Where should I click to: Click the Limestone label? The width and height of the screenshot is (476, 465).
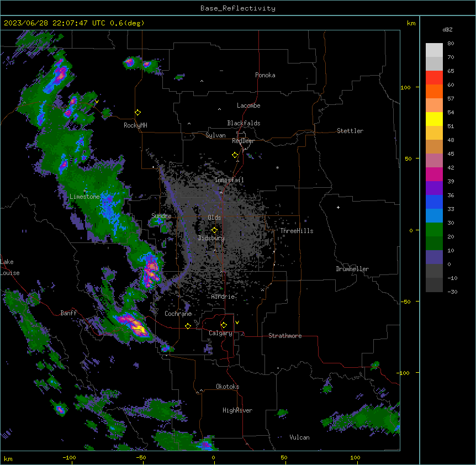click(84, 197)
